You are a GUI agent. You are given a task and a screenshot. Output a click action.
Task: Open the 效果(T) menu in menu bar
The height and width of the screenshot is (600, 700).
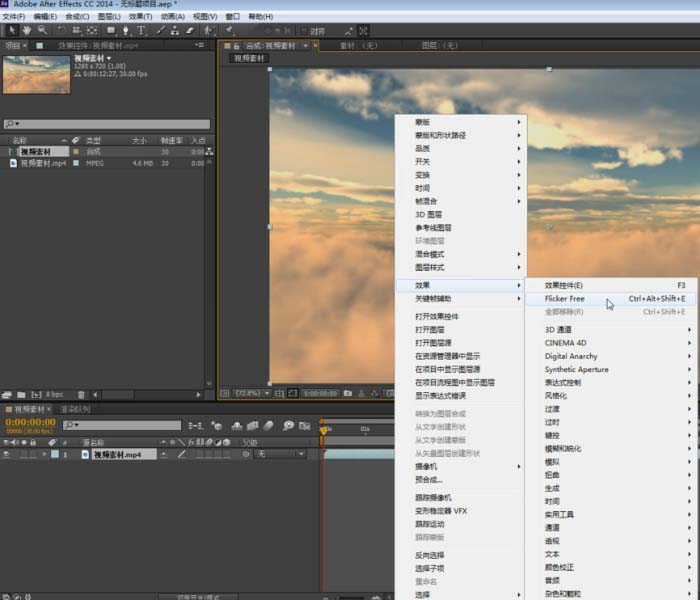pyautogui.click(x=139, y=17)
